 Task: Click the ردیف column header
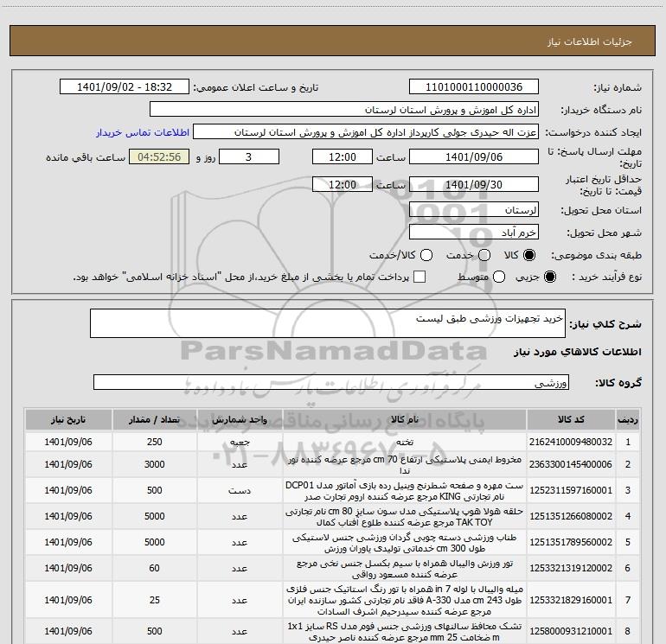pyautogui.click(x=628, y=419)
